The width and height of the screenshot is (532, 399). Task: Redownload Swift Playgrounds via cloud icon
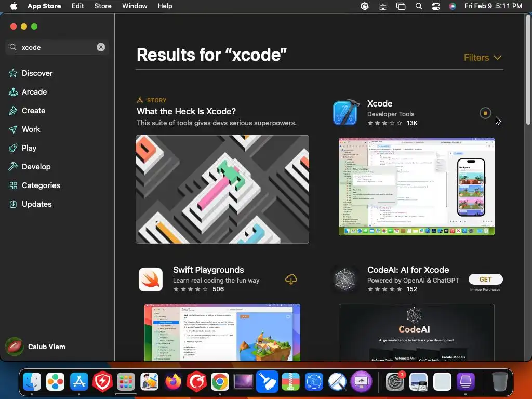[x=291, y=279]
